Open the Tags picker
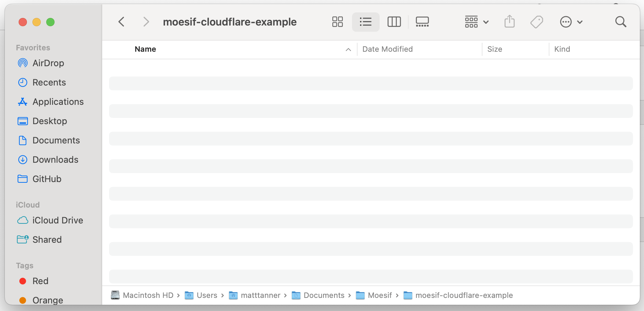The width and height of the screenshot is (644, 311). [537, 21]
